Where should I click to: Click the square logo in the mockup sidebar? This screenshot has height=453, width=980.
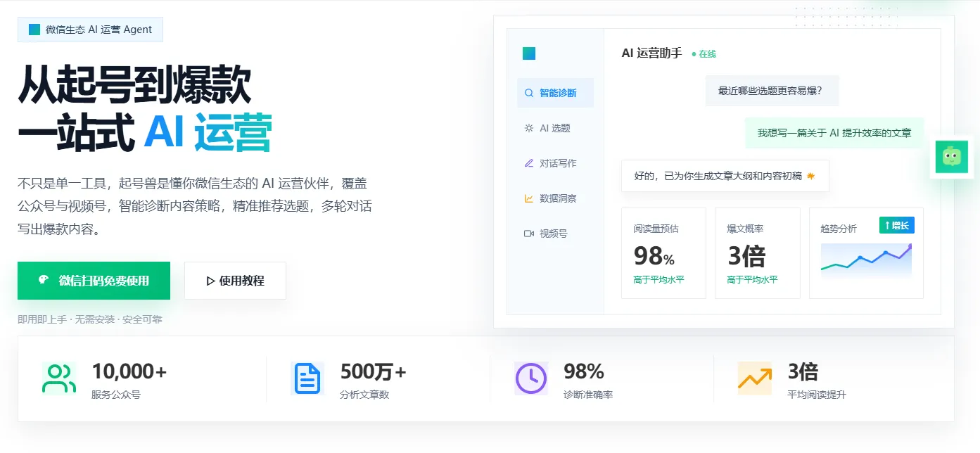(x=529, y=53)
